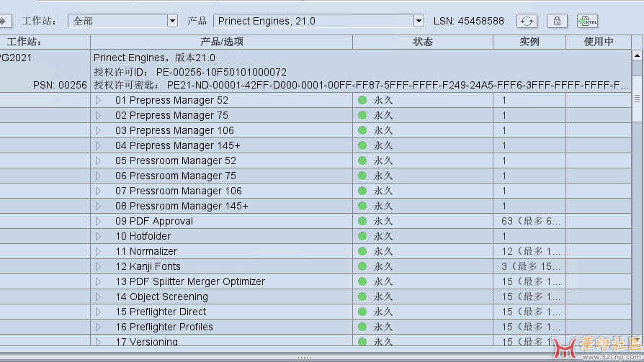Sort by 使用中 column header
Image resolution: width=644 pixels, height=362 pixels.
tap(599, 42)
